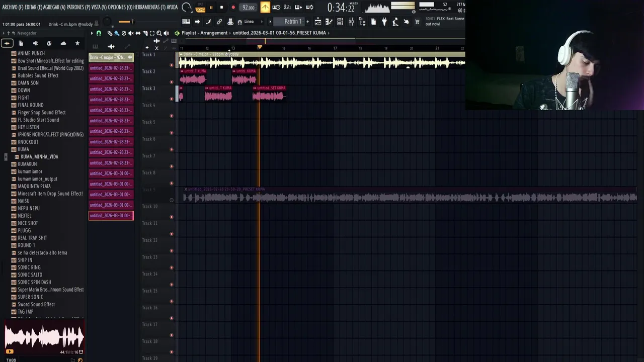The image size is (644, 362).
Task: Open Playlist - Arrangement title dropdown
Action: pyautogui.click(x=204, y=33)
